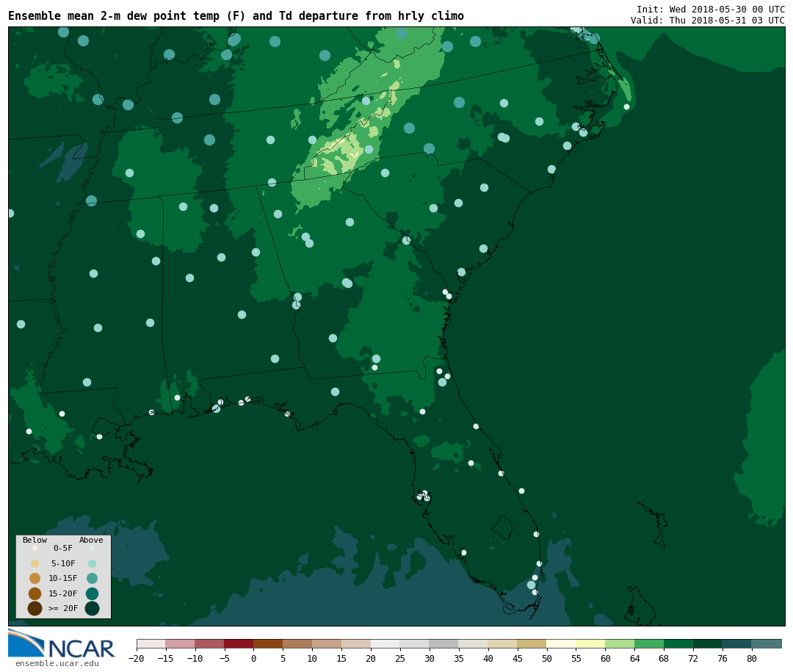Click the '0' colorbar tick label
The height and width of the screenshot is (672, 793).
254,658
